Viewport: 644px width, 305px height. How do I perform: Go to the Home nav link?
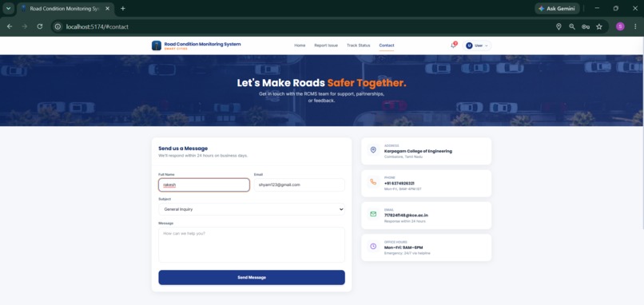coord(300,46)
